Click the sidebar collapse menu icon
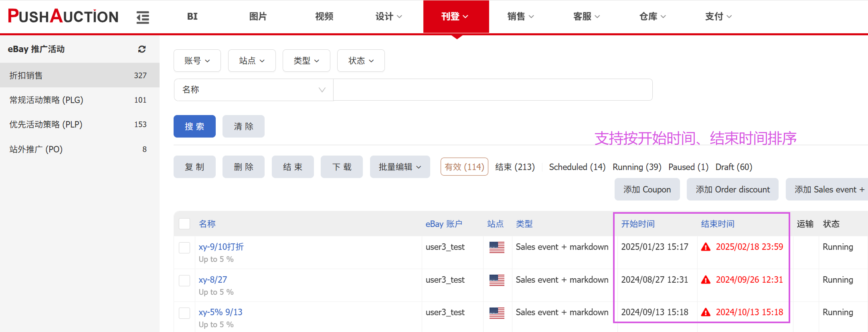Screen dimensions: 868x332 point(142,17)
